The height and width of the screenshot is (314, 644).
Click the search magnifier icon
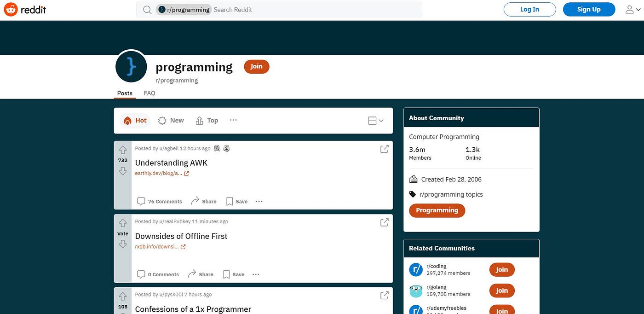click(147, 10)
